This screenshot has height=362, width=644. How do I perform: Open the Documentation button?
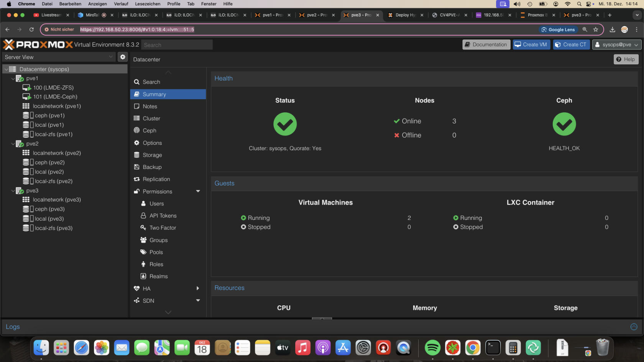coord(486,44)
